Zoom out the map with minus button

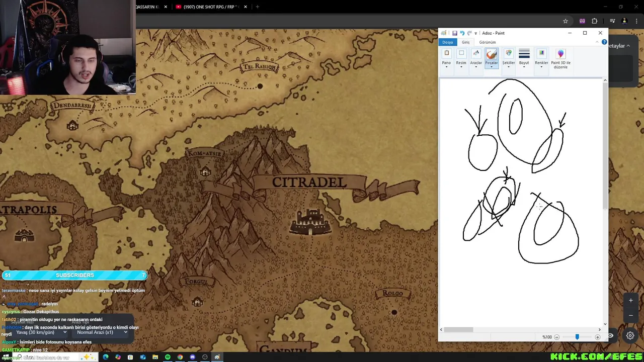(630, 315)
